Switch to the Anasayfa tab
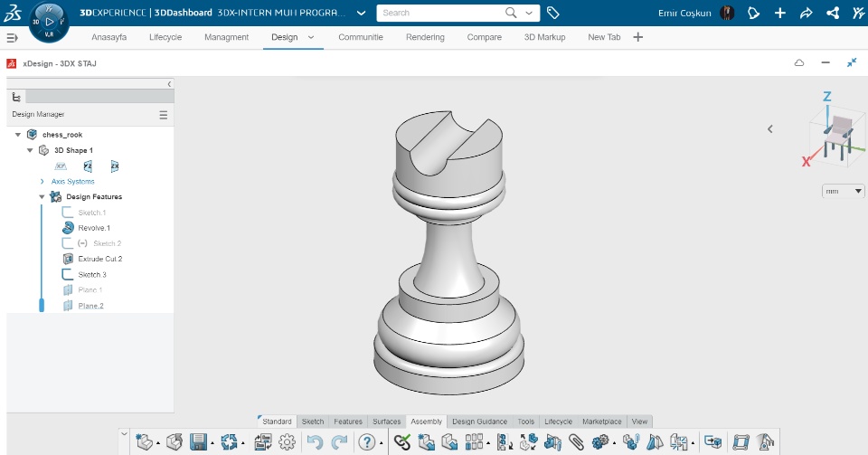The image size is (868, 455). 109,37
